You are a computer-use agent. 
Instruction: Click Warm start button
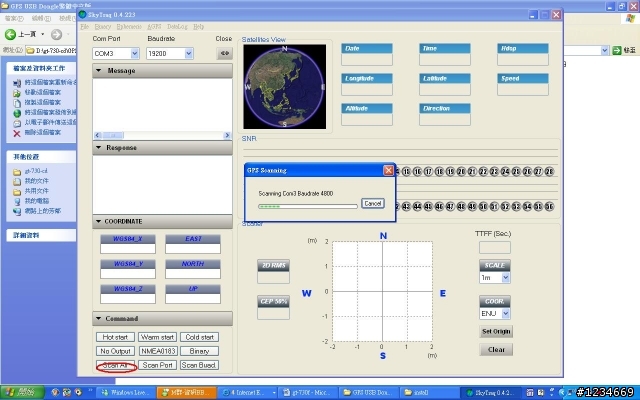click(158, 337)
